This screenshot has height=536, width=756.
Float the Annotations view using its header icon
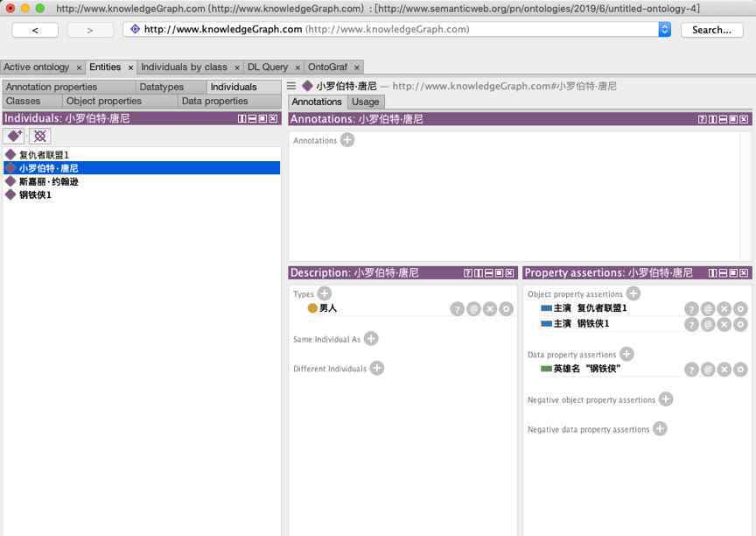click(x=733, y=119)
